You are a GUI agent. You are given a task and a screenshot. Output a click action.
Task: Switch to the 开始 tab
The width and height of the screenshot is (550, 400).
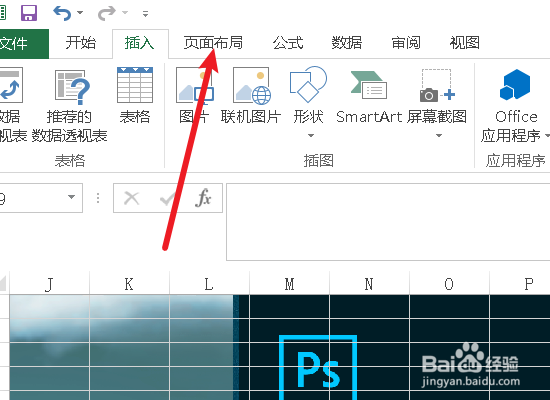click(81, 43)
